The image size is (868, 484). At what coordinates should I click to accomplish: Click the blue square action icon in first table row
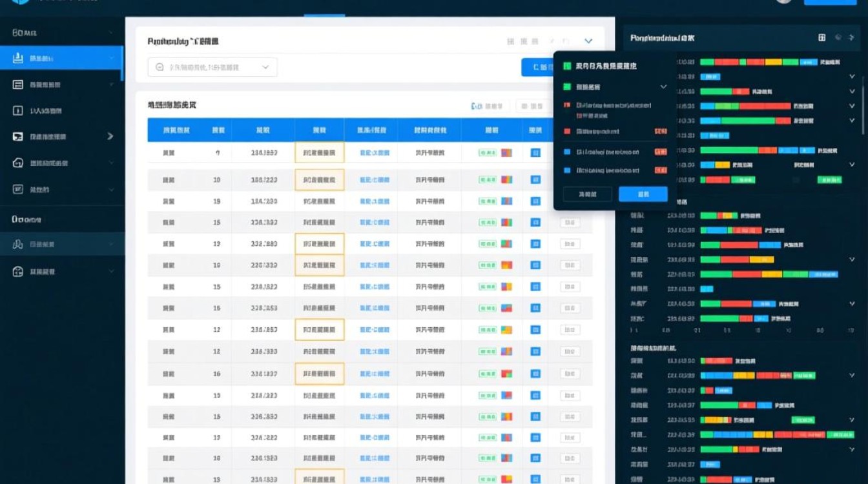(x=535, y=153)
